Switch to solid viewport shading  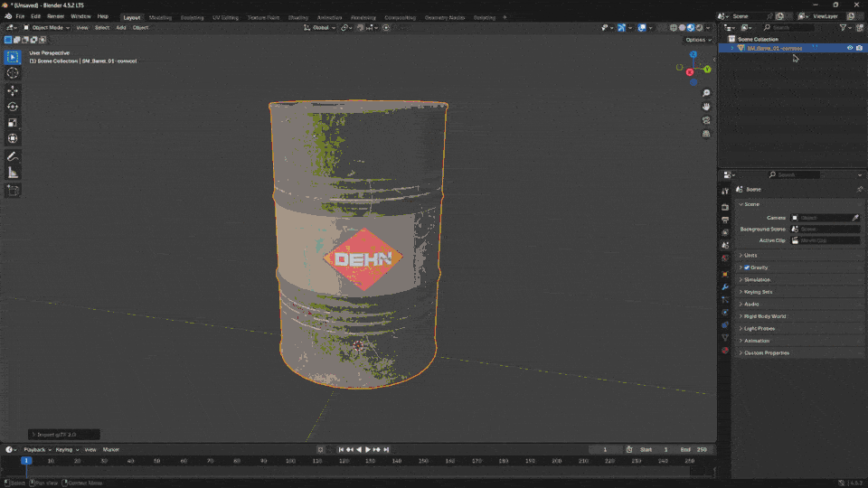[683, 28]
